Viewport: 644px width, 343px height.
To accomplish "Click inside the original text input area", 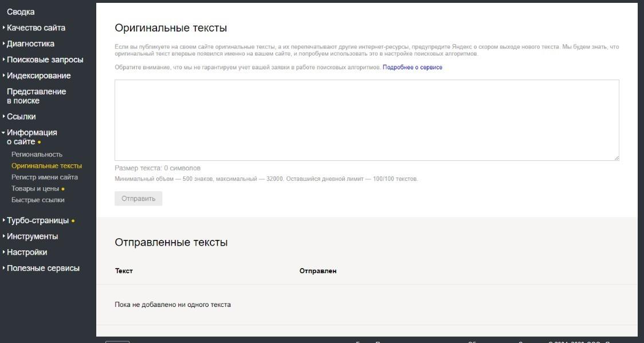I will click(x=367, y=120).
